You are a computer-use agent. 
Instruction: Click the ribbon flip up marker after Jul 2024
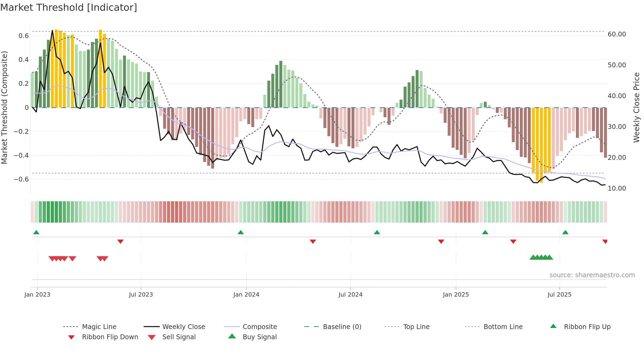[377, 232]
